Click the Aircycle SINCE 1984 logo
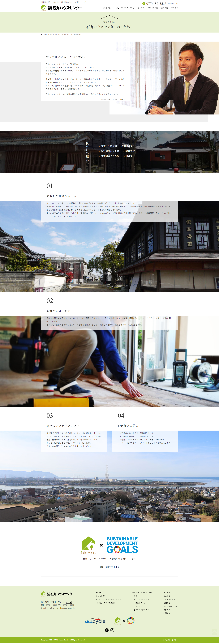 click(x=95, y=621)
